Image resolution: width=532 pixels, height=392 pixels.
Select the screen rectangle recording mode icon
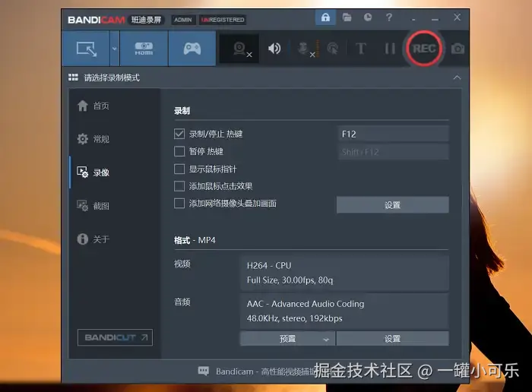coord(86,49)
